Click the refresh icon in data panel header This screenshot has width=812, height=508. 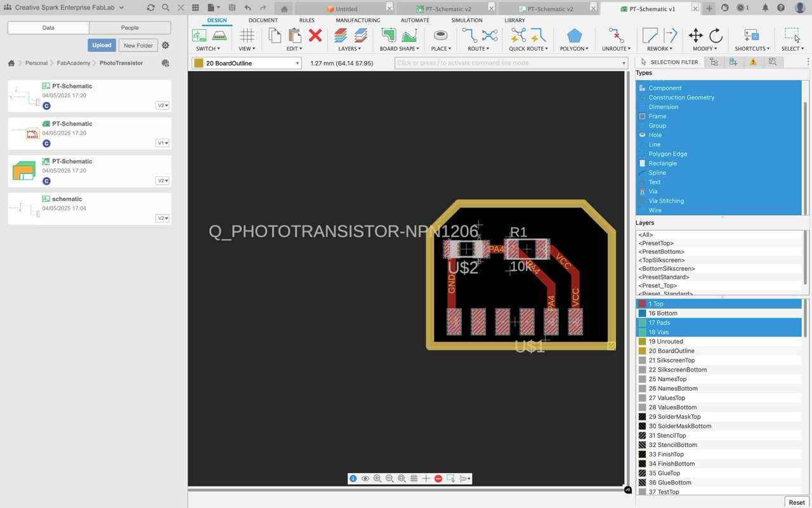tap(150, 8)
